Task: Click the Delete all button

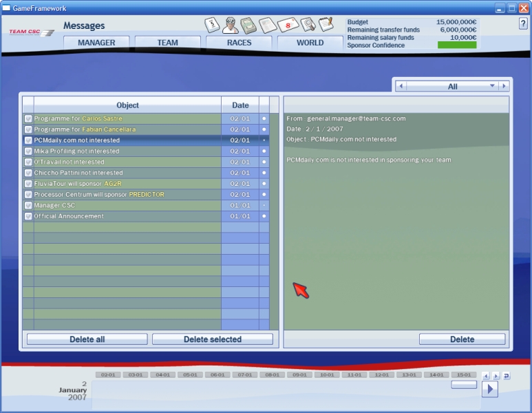Action: coord(87,339)
